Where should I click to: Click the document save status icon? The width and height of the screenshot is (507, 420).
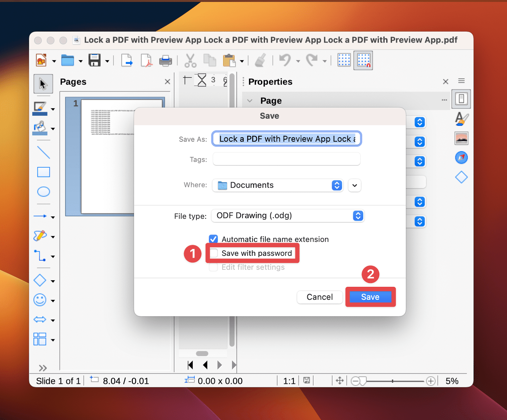tap(307, 380)
